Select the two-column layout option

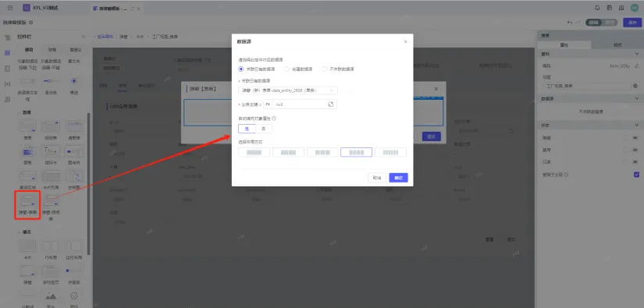(x=288, y=152)
